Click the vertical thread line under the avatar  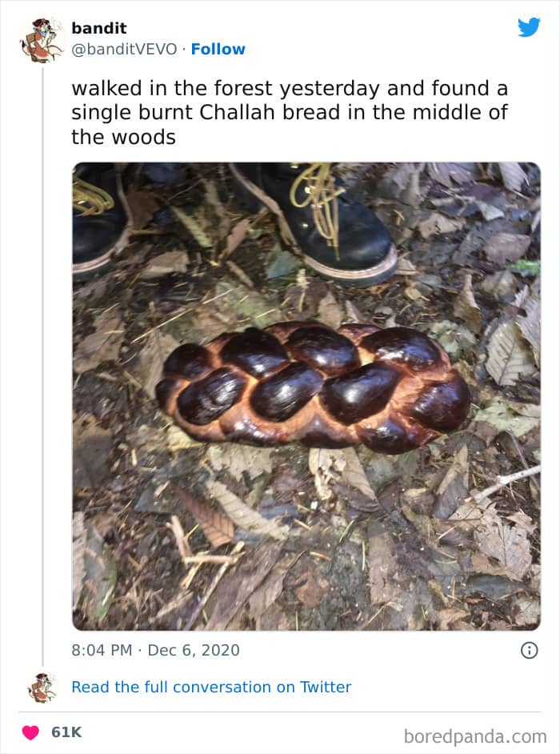point(42,360)
